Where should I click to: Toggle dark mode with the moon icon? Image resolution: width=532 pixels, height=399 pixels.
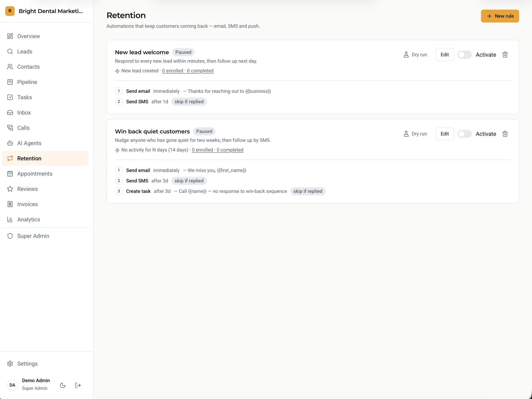click(63, 385)
